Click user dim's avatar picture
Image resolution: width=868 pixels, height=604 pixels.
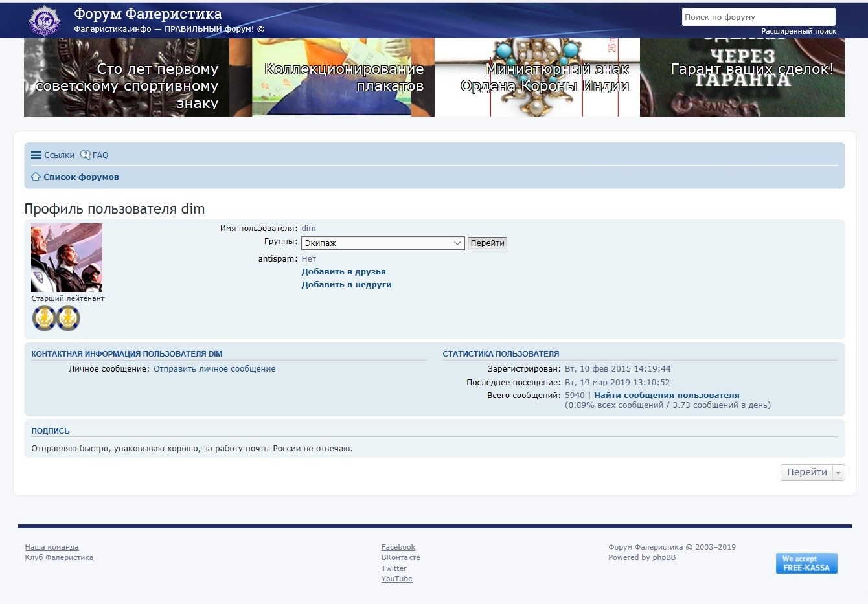click(67, 258)
